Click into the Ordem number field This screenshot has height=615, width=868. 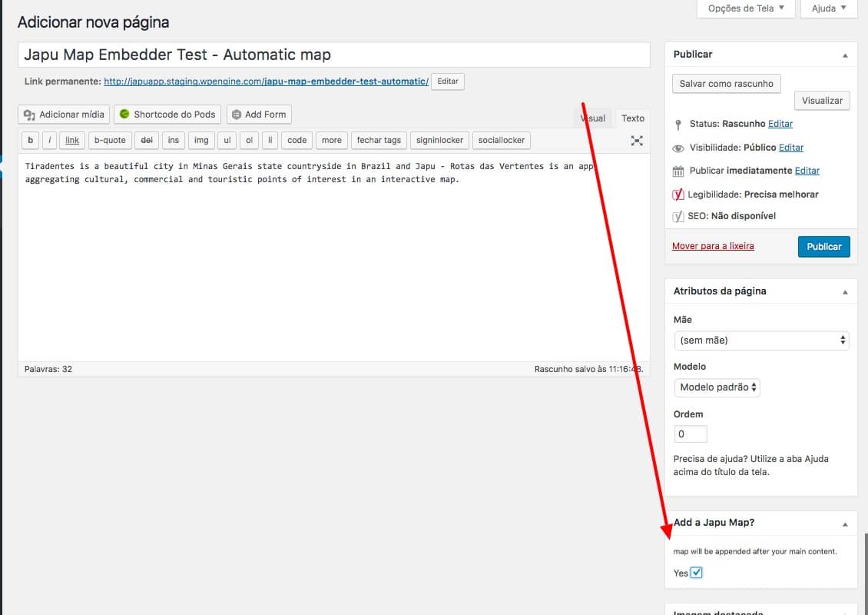(691, 434)
